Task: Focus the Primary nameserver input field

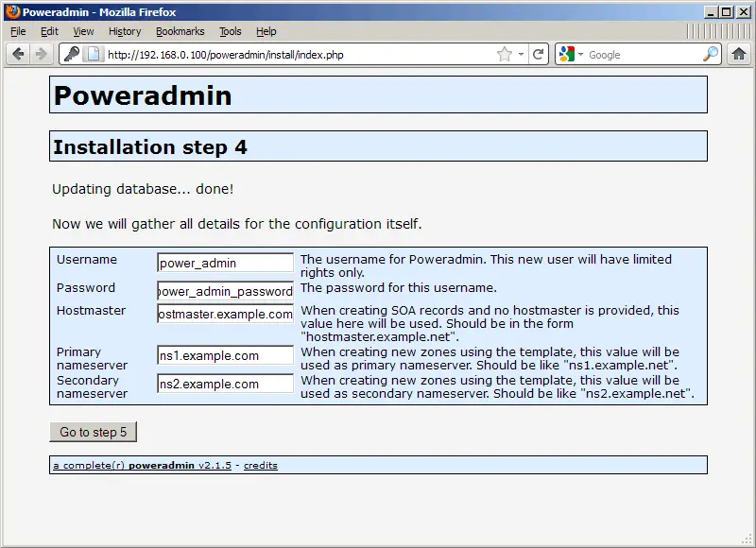Action: click(x=225, y=355)
